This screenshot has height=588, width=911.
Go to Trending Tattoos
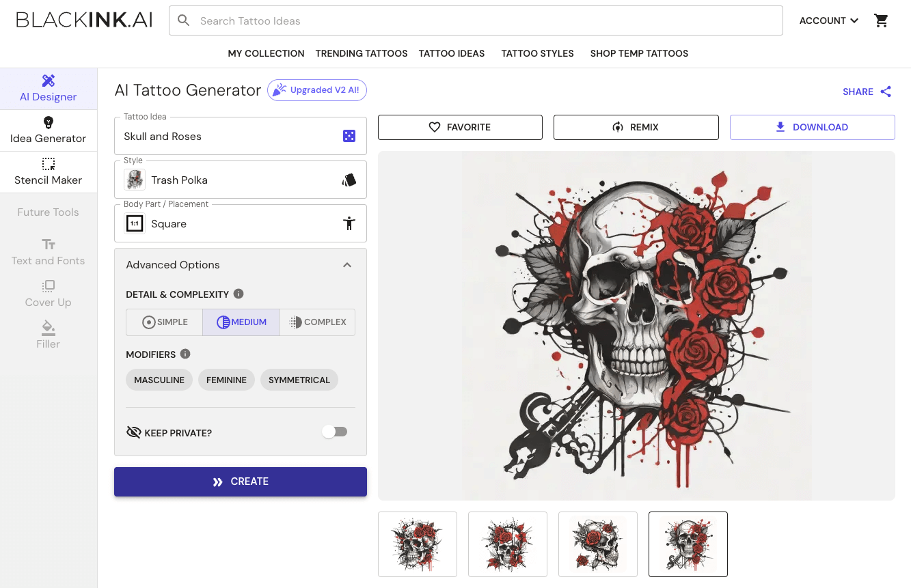pos(361,53)
